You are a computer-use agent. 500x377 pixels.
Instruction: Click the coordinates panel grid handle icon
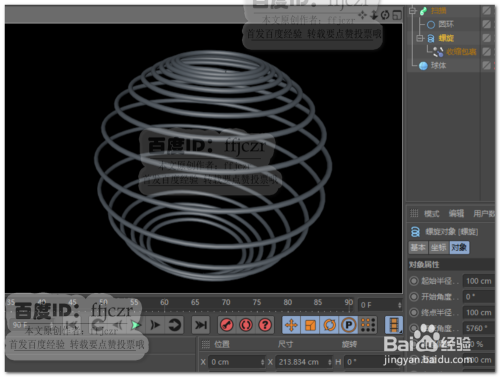tap(206, 344)
